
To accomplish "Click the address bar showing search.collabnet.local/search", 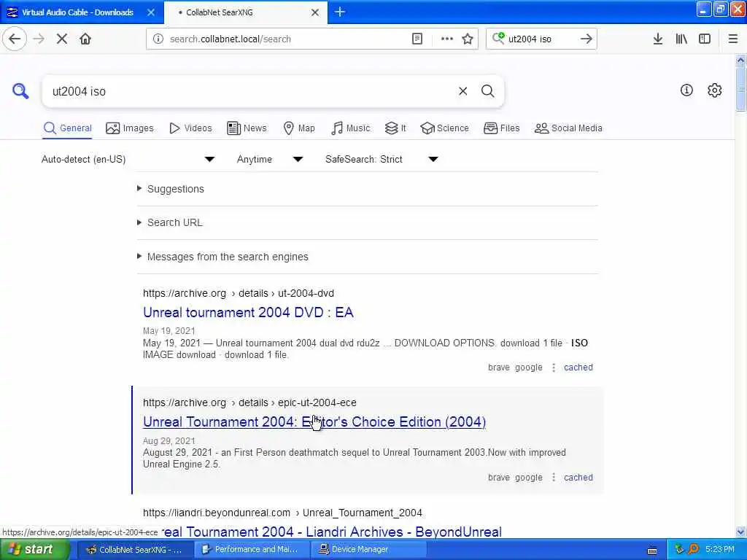I will pos(286,39).
